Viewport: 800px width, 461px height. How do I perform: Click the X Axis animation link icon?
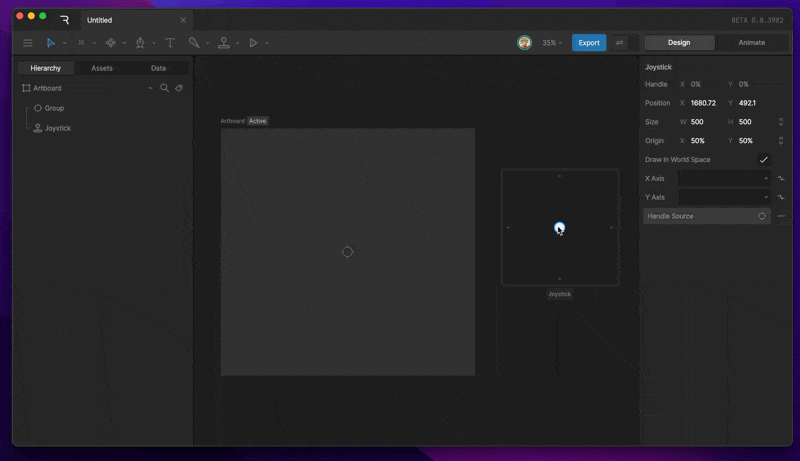(781, 178)
